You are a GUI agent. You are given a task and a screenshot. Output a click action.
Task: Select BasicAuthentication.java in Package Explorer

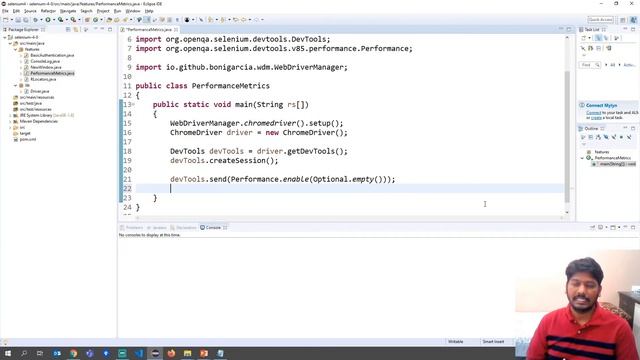click(x=52, y=55)
